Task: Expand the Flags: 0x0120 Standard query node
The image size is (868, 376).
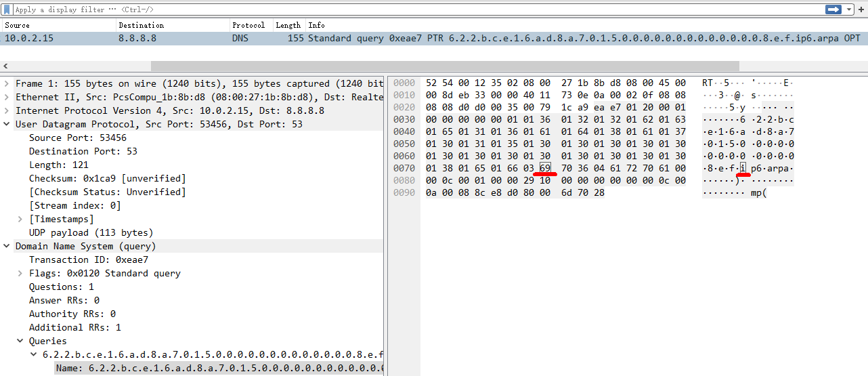Action: coord(20,274)
